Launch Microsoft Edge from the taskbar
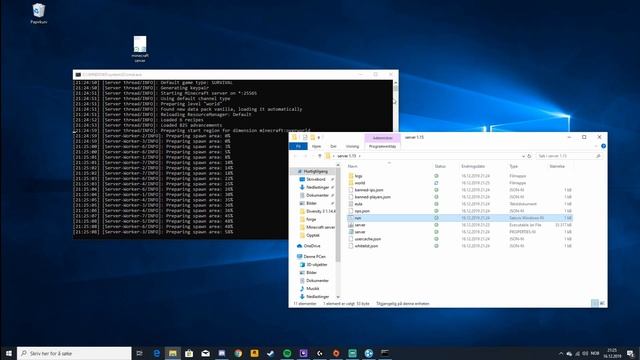 coord(156,353)
